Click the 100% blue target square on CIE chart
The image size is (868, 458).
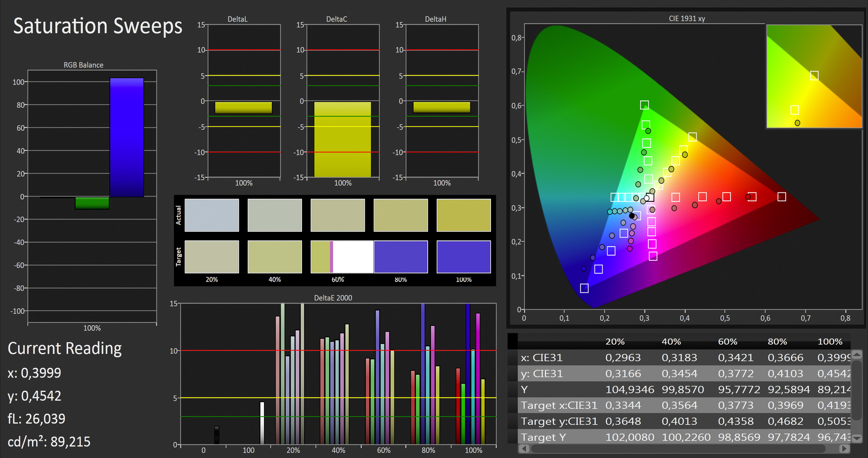click(584, 288)
